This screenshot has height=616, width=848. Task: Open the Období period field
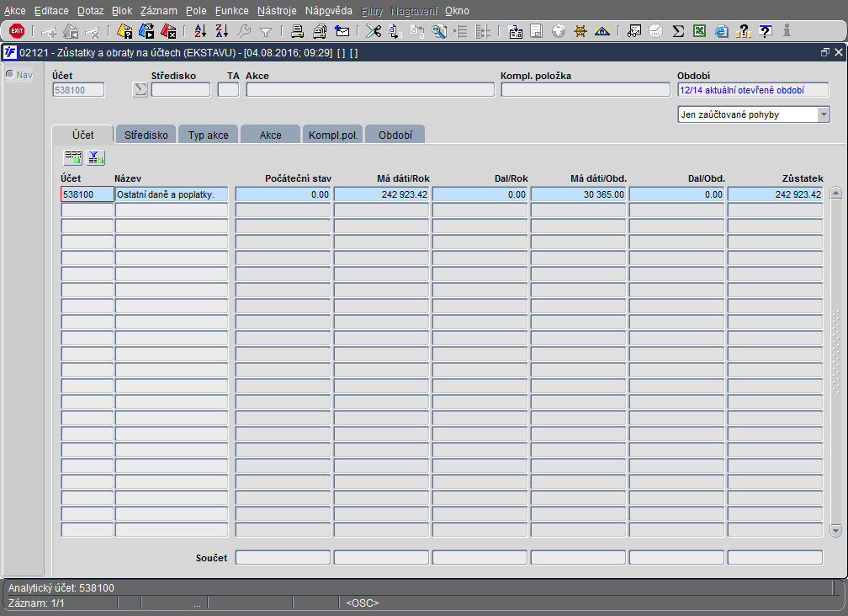click(x=753, y=90)
